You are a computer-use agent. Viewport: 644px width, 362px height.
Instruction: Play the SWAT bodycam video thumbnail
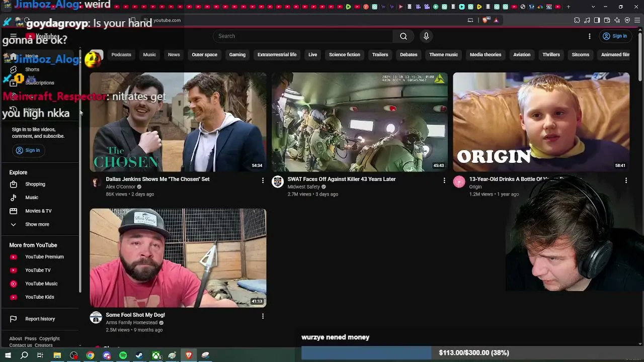pyautogui.click(x=360, y=122)
